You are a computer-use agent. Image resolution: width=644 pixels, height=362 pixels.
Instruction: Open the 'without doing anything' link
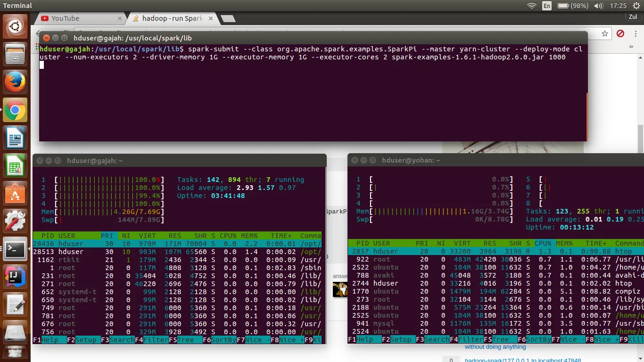tap(495, 347)
